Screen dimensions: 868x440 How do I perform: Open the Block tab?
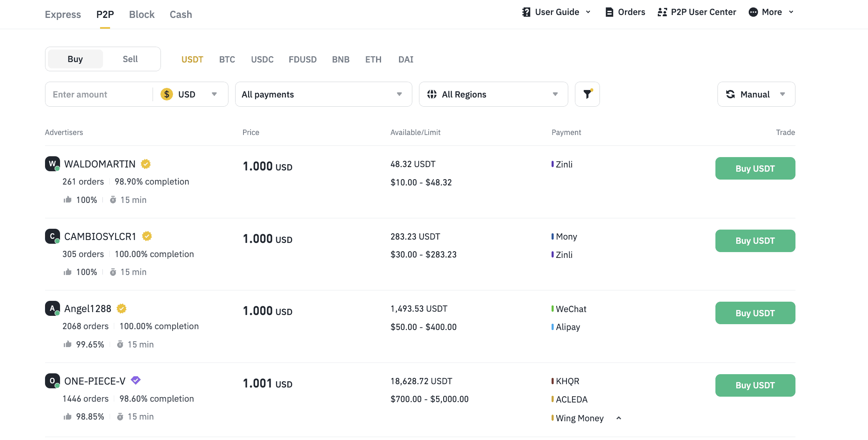(142, 15)
